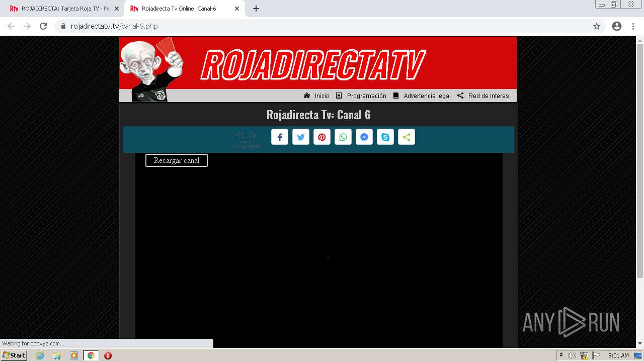Open Advertencia legal page
This screenshot has width=644, height=362.
click(x=422, y=96)
